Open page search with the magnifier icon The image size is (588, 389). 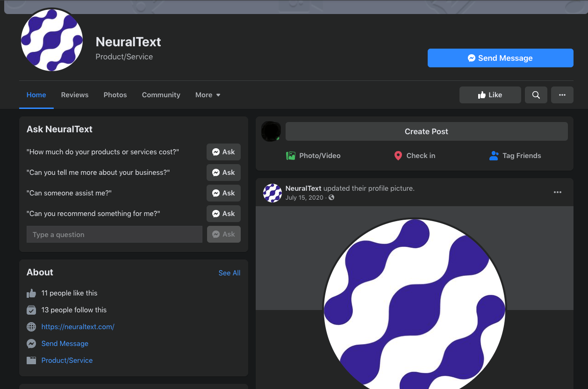coord(536,94)
